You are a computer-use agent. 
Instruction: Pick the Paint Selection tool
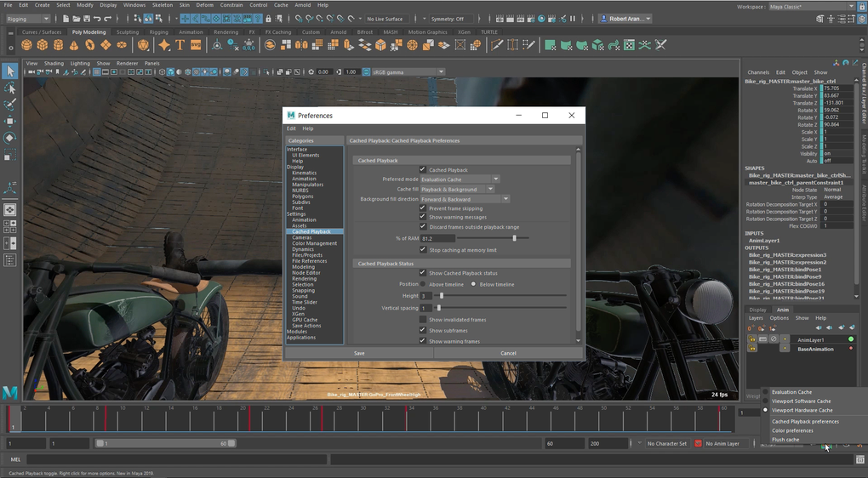(x=10, y=105)
